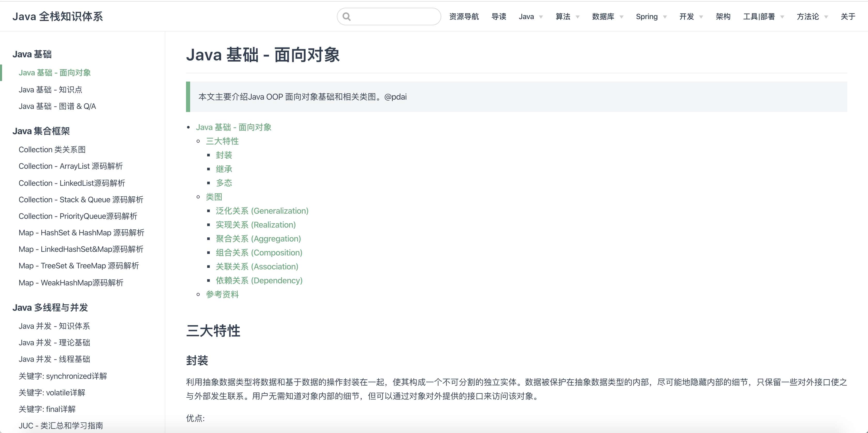Open 资源导航 in the top navbar
Screen dimensions: 868x433
click(464, 17)
